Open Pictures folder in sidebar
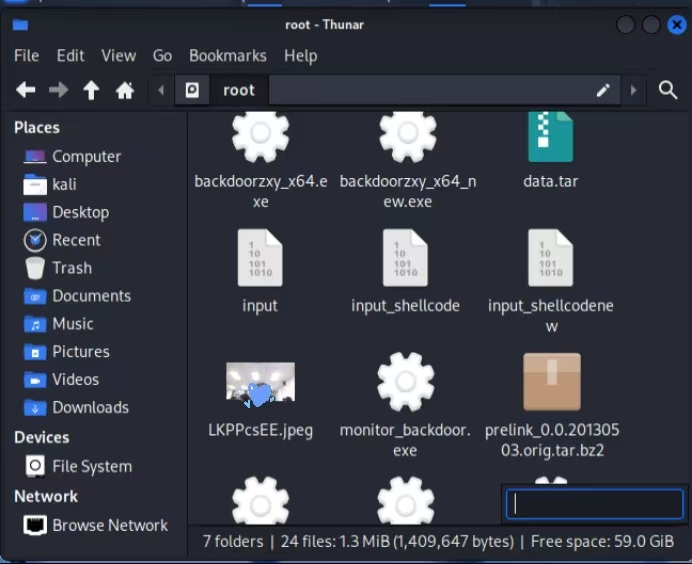The image size is (692, 564). [x=66, y=352]
